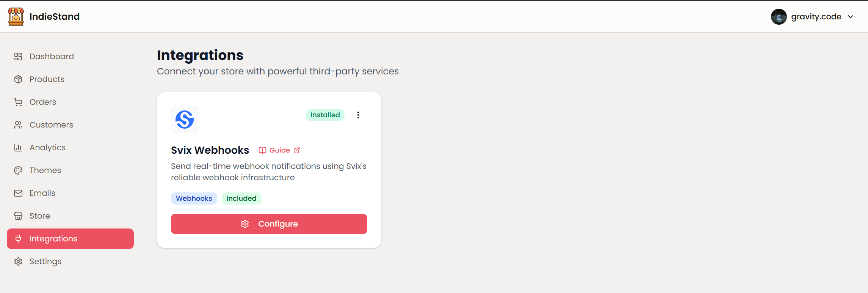Click the Orders shopping cart icon
Screen dimensions: 868x293
coord(18,102)
